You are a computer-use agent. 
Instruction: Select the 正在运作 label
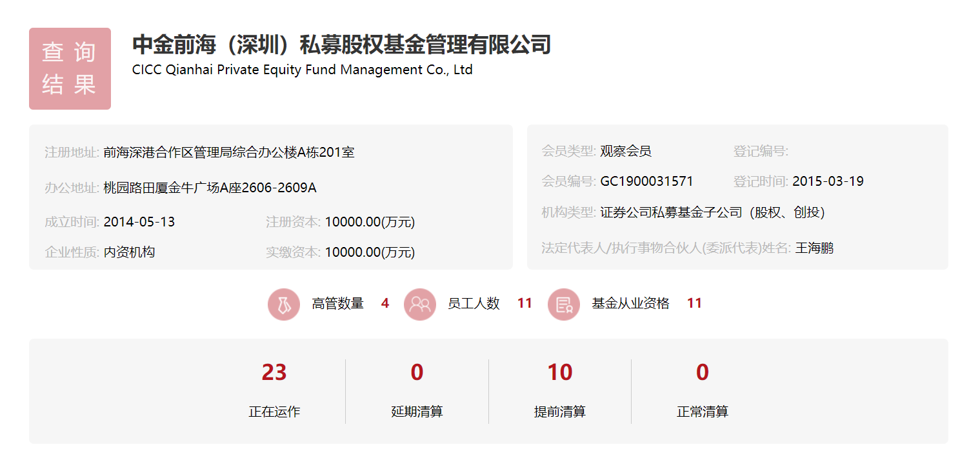click(x=274, y=412)
